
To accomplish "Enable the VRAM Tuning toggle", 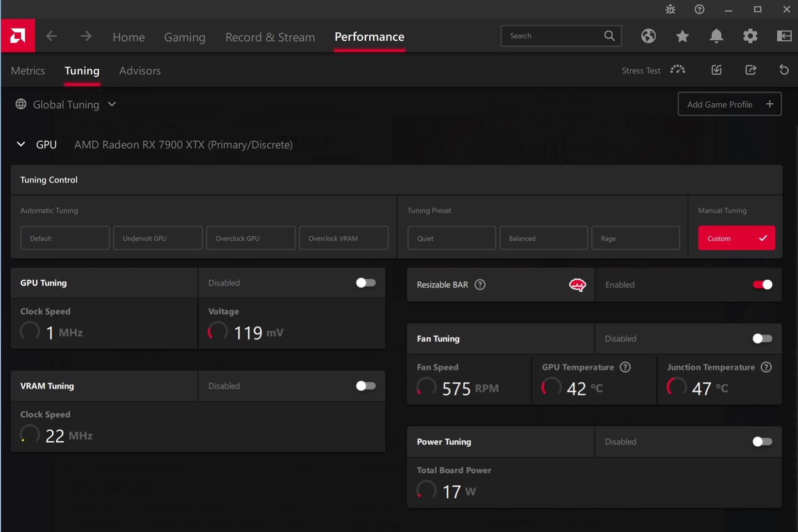I will click(366, 386).
